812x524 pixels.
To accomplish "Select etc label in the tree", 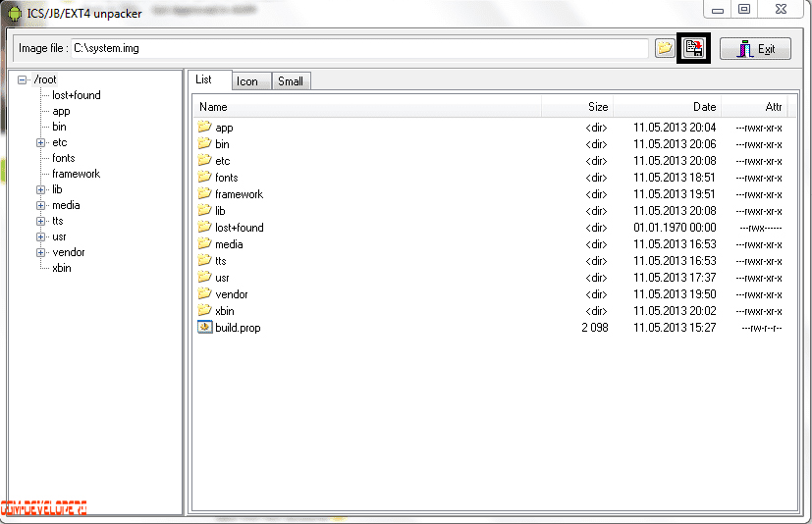I will pos(60,142).
